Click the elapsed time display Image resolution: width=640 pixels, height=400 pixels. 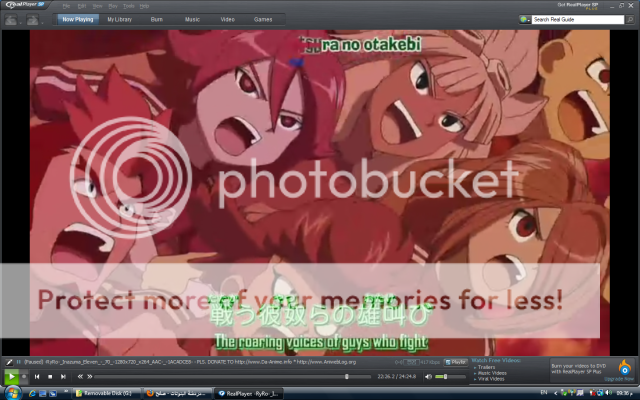(x=396, y=377)
